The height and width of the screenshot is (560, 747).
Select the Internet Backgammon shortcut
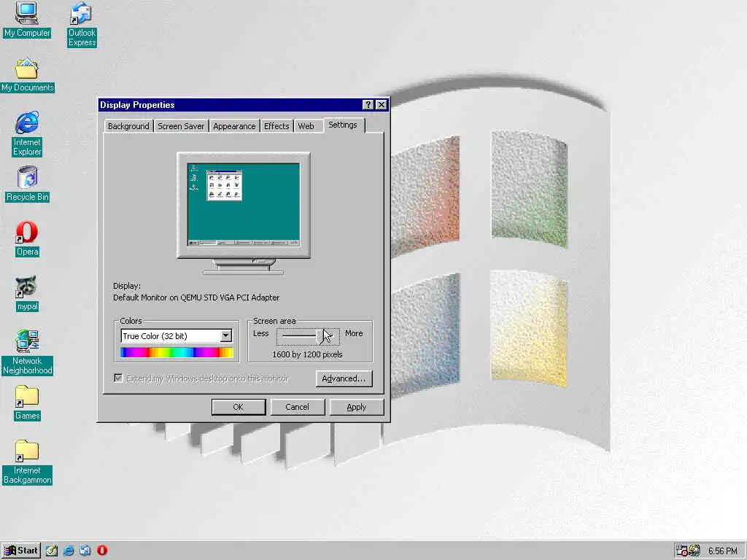(x=27, y=462)
